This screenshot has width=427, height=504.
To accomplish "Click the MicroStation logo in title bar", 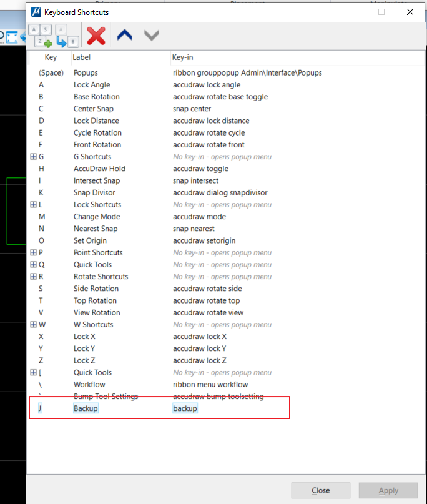I will 36,12.
